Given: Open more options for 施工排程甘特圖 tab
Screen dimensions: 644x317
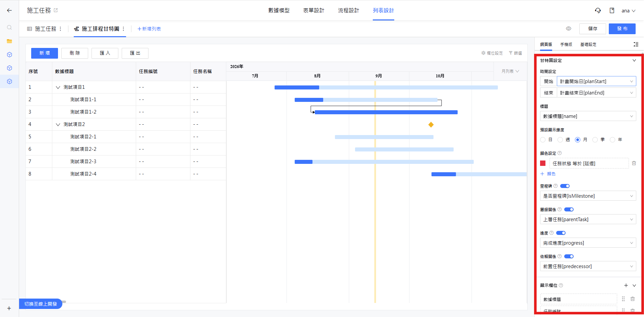Looking at the screenshot, I should pos(123,29).
